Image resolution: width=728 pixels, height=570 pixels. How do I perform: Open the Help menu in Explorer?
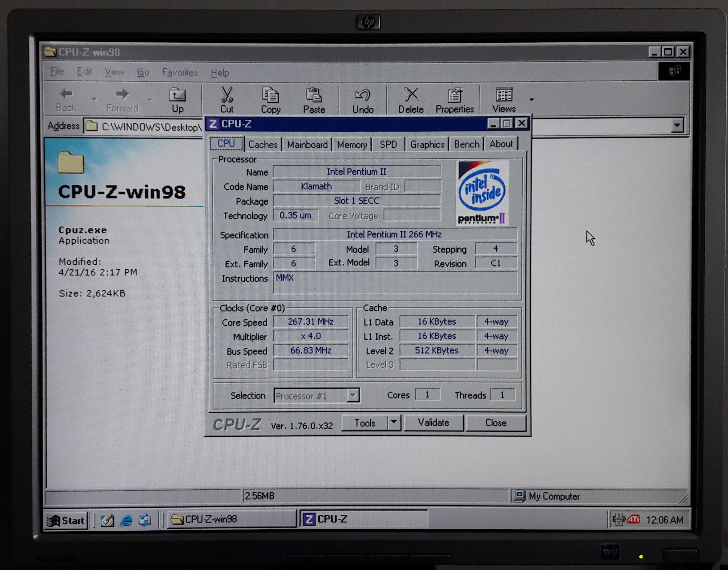click(220, 73)
